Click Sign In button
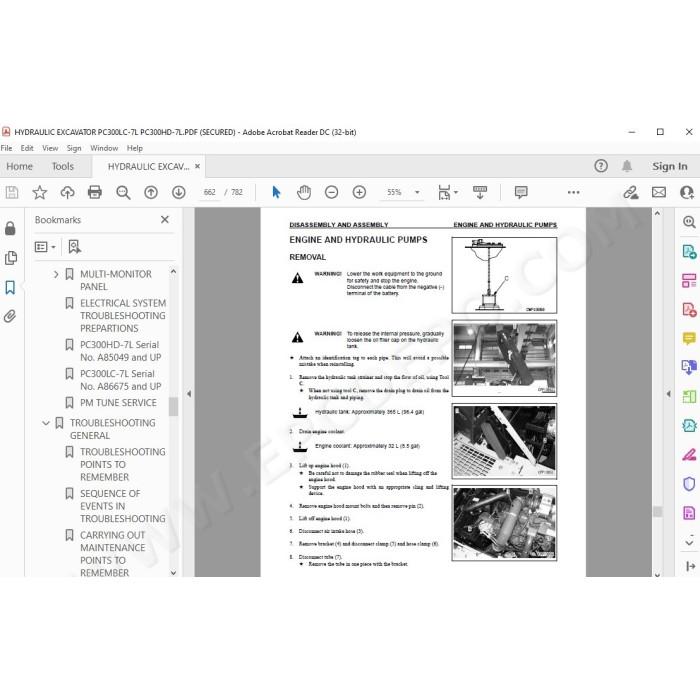This screenshot has height=700, width=700. 670,166
